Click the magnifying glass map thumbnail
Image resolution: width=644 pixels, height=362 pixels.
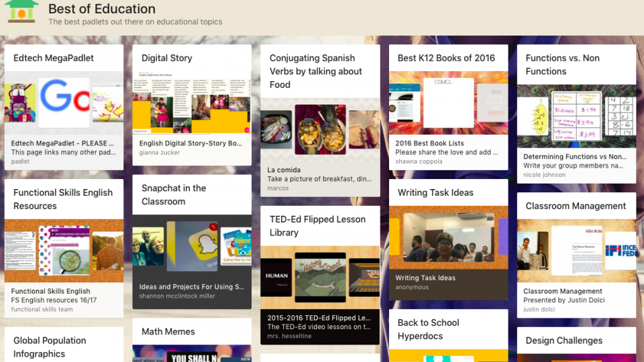coord(64,250)
